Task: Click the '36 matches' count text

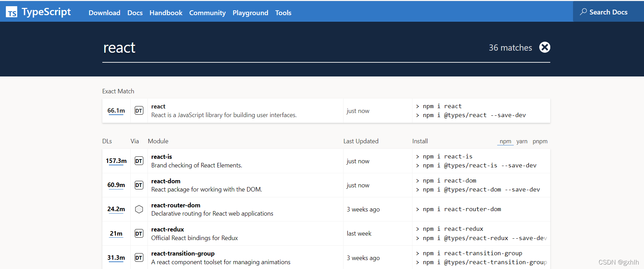Action: 510,48
